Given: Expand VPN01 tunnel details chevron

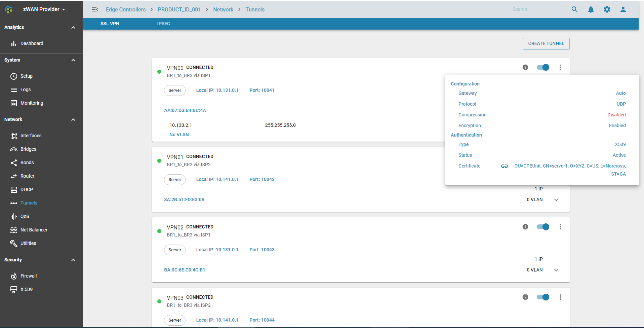Looking at the screenshot, I should coord(556,200).
